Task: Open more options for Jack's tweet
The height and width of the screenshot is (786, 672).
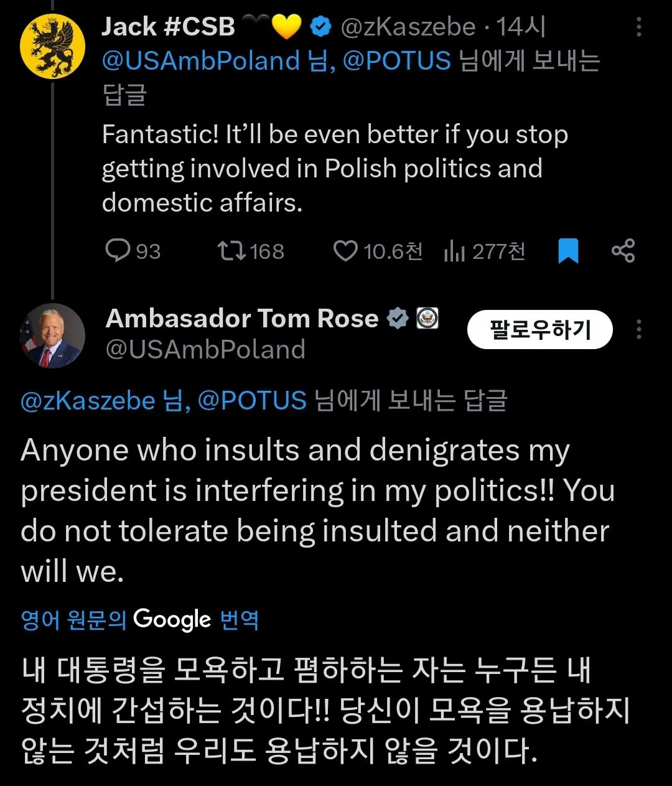Action: point(638,27)
